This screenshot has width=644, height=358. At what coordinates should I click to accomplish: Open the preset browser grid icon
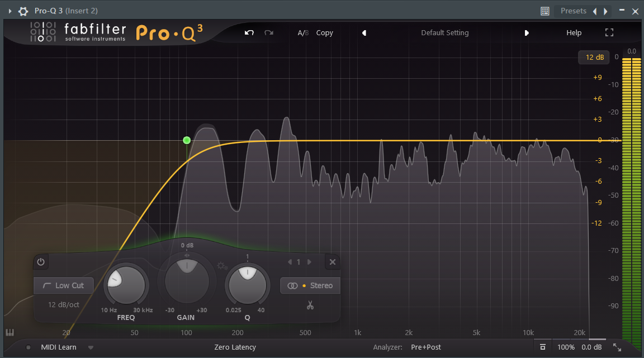point(545,11)
